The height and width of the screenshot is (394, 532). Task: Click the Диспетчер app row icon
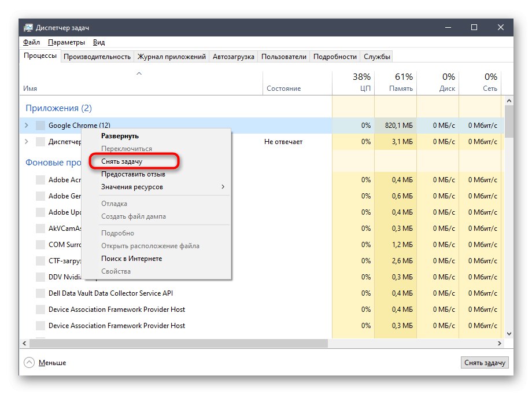40,142
